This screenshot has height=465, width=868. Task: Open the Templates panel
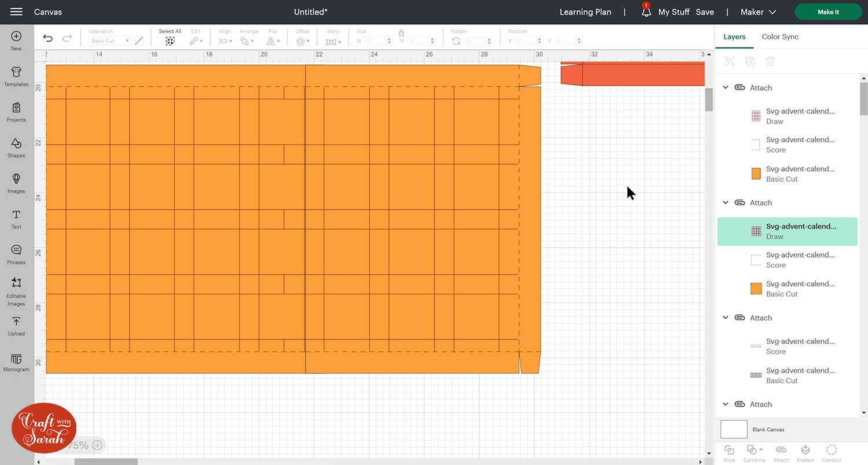(x=16, y=76)
